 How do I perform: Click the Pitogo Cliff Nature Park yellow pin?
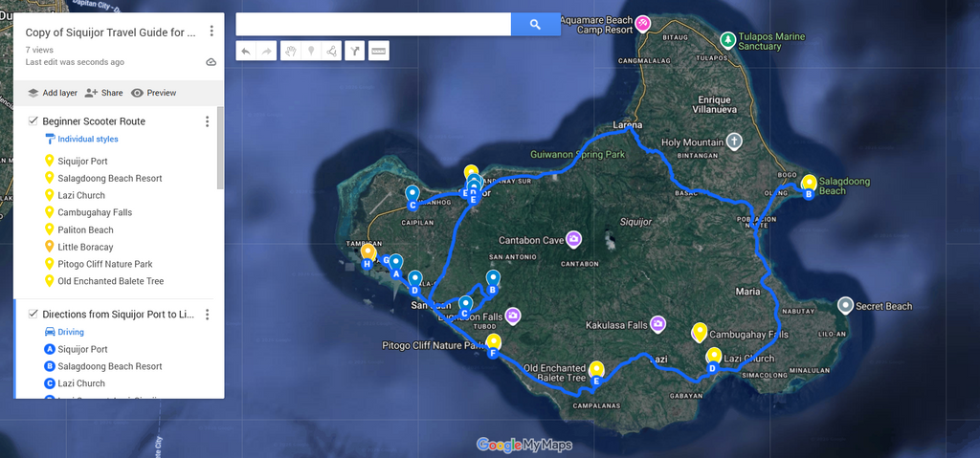pyautogui.click(x=494, y=341)
